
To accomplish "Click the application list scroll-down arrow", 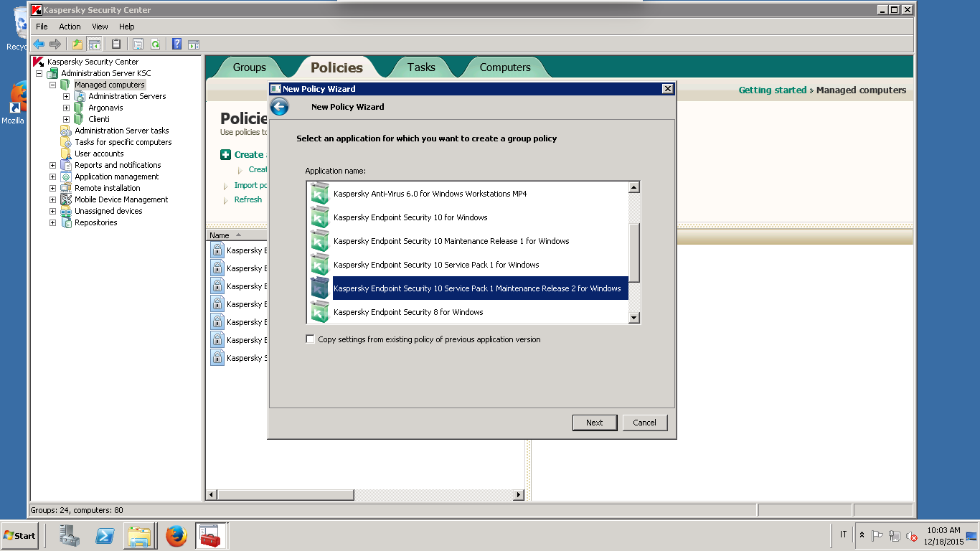I will (634, 318).
